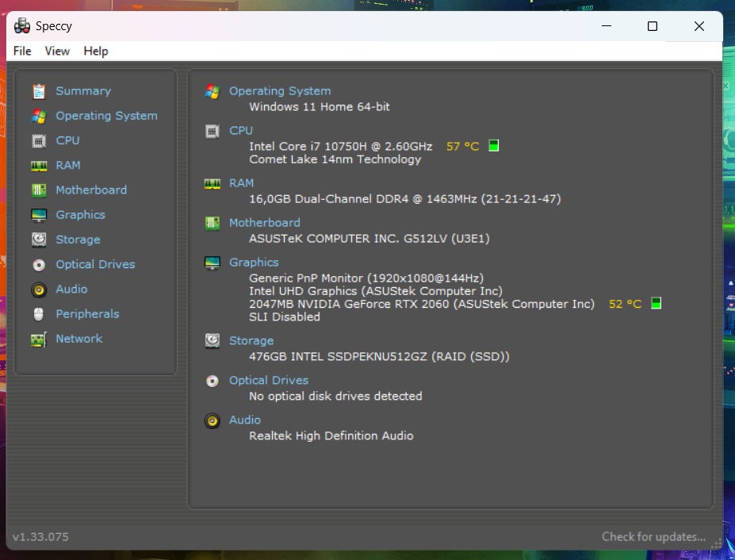Screen dimensions: 735x560
Task: Click Comet Lake 14nm Technology text
Action: point(335,159)
